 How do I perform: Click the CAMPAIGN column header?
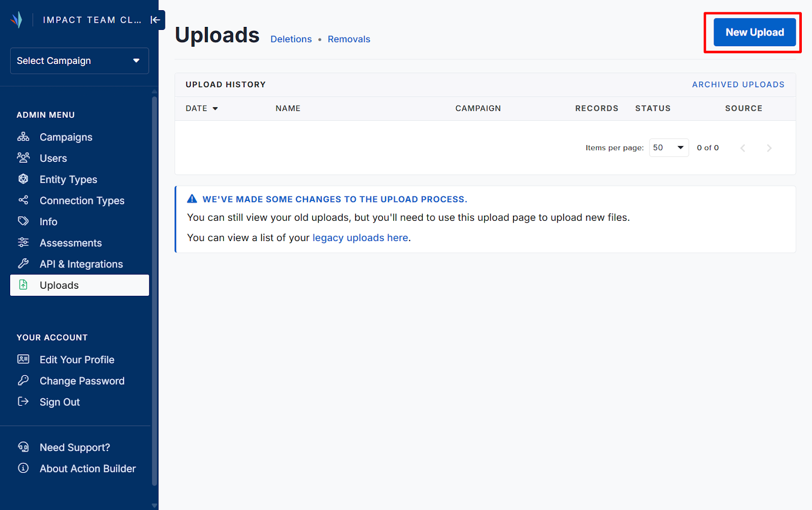[x=478, y=109]
